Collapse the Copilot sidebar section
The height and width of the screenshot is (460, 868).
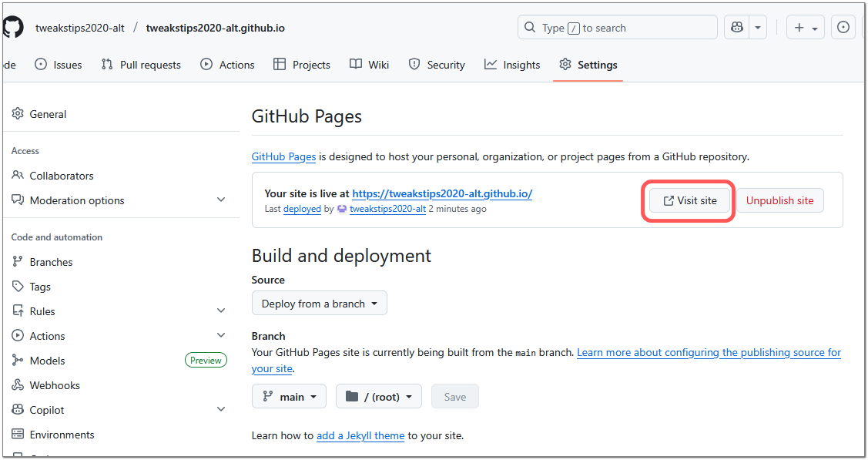pos(222,409)
